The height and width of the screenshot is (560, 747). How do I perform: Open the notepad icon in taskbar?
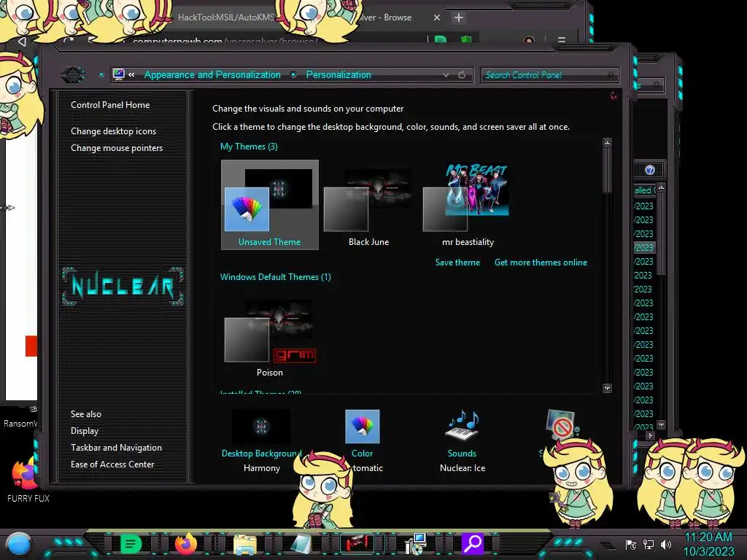[x=301, y=544]
